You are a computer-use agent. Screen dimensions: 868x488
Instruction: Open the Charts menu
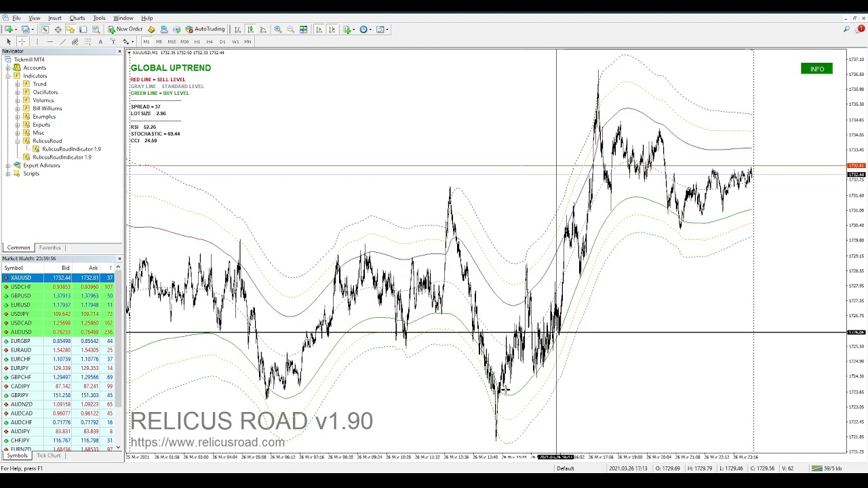77,18
